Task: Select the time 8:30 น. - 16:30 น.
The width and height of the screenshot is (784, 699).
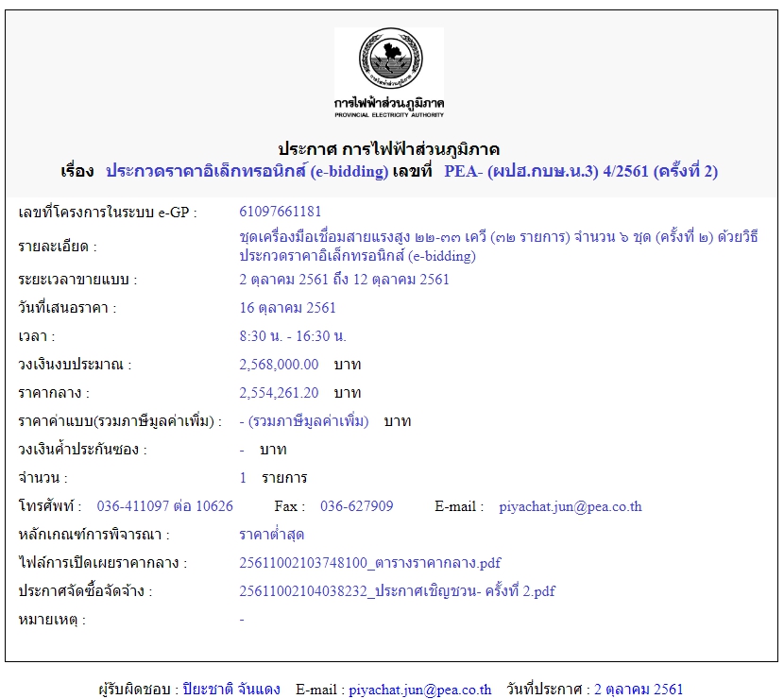Action: (293, 336)
